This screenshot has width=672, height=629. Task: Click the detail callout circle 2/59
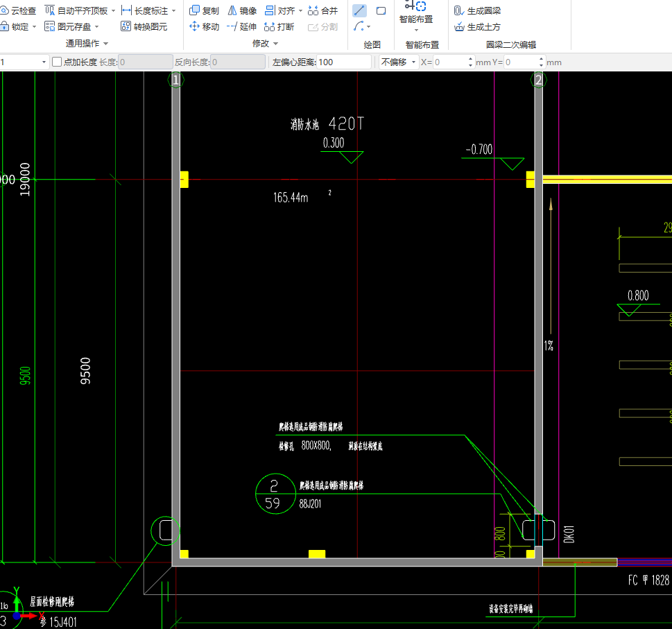pyautogui.click(x=275, y=494)
